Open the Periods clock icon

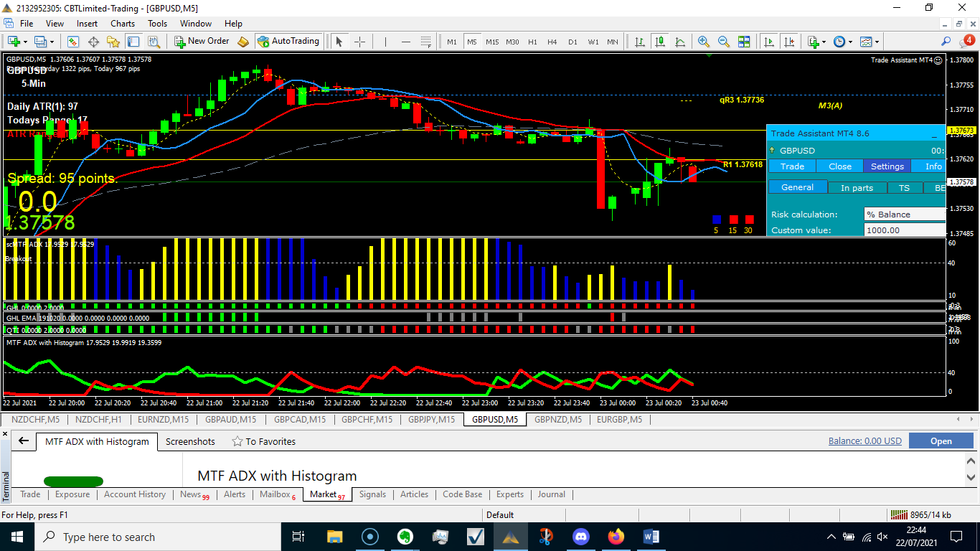[x=839, y=42]
